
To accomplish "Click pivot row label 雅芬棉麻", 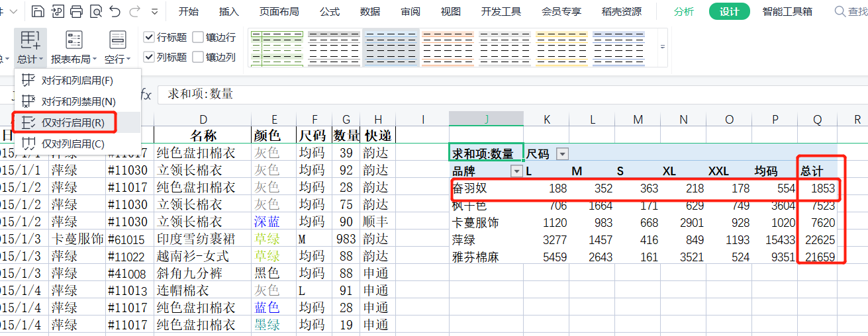I will [475, 257].
